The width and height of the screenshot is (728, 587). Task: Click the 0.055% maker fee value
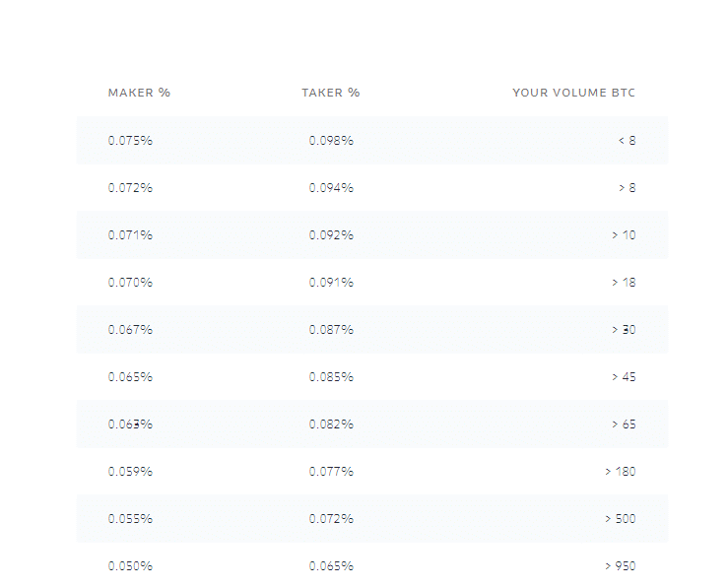pos(130,519)
